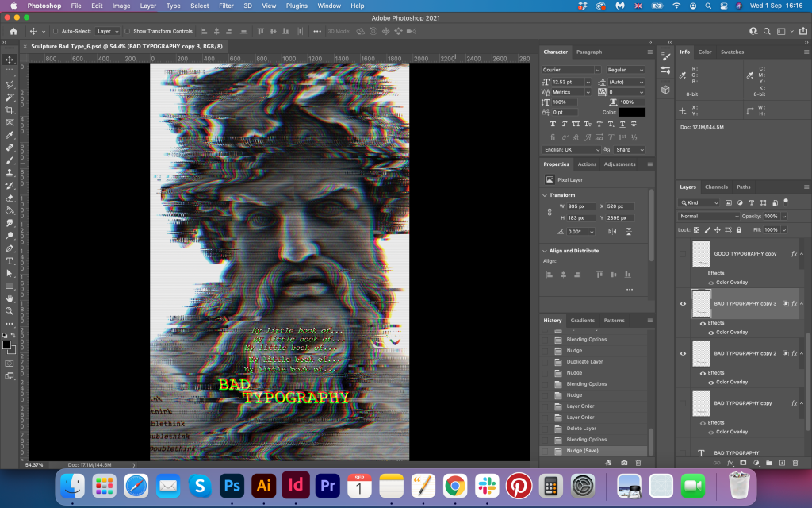The width and height of the screenshot is (812, 508).
Task: Click the create new layer icon
Action: pyautogui.click(x=782, y=462)
